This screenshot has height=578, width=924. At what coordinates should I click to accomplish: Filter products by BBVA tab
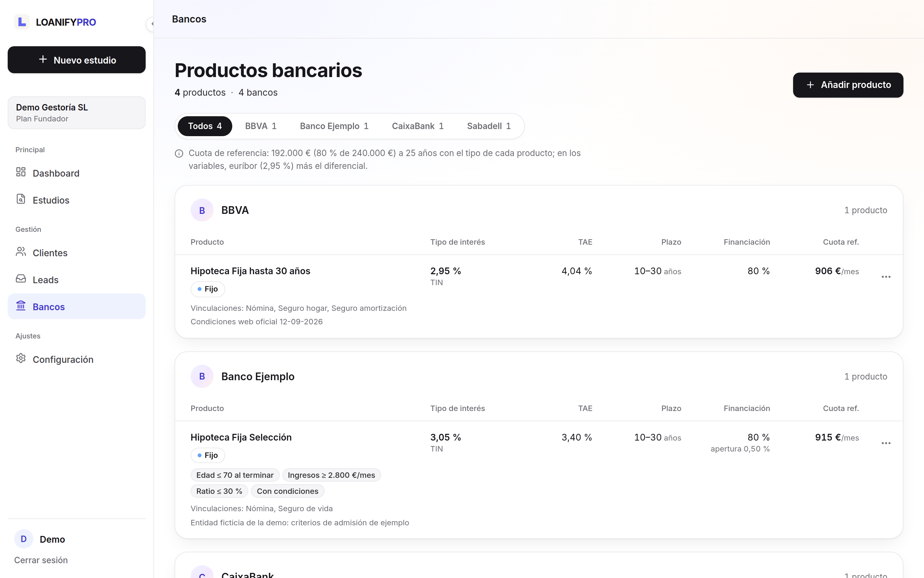click(261, 126)
